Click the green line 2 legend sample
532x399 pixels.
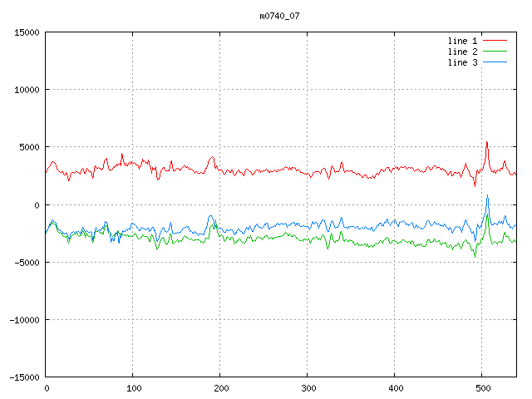(x=495, y=52)
